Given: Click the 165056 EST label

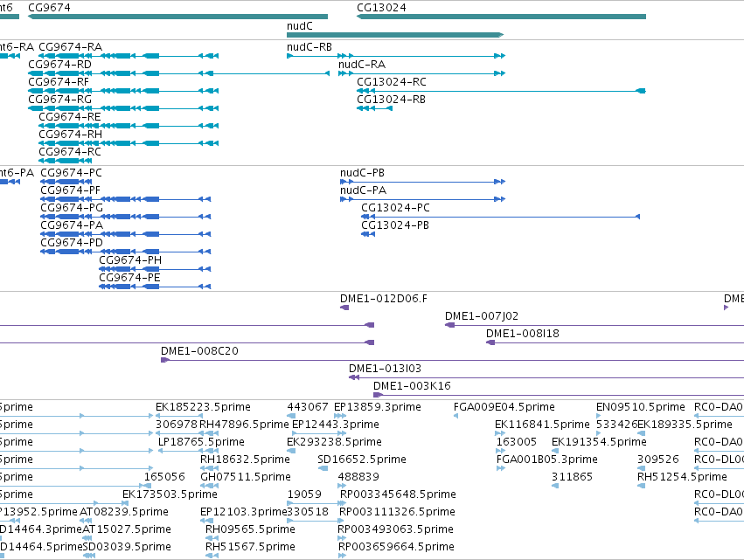Looking at the screenshot, I should pyautogui.click(x=164, y=477).
